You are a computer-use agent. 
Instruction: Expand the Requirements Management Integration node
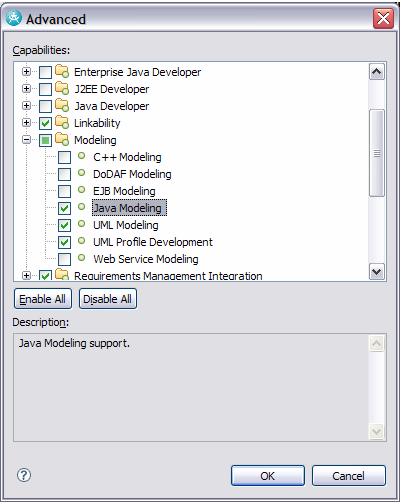pos(26,275)
